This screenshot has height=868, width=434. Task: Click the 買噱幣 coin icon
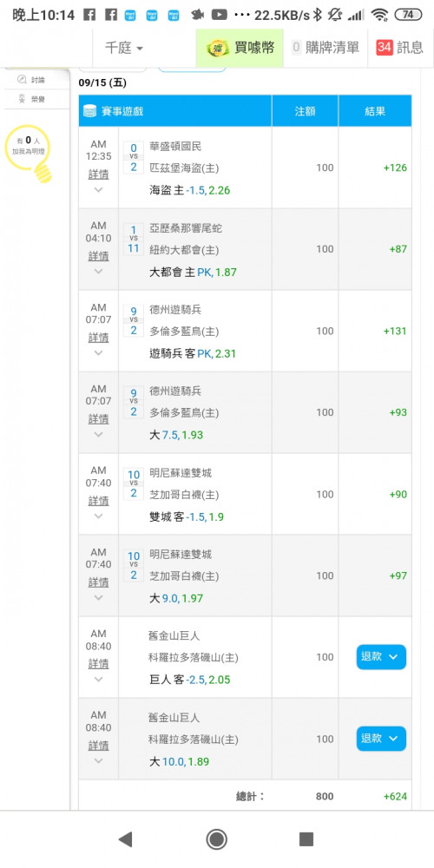(218, 48)
